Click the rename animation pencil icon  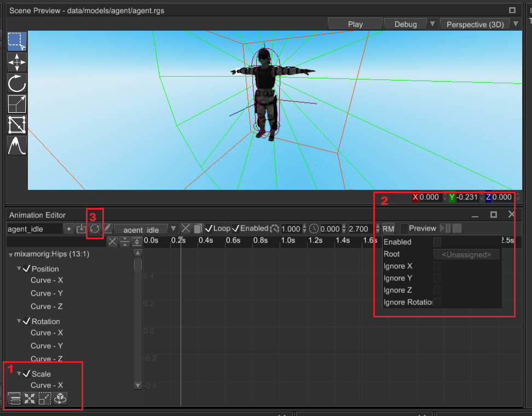point(107,229)
